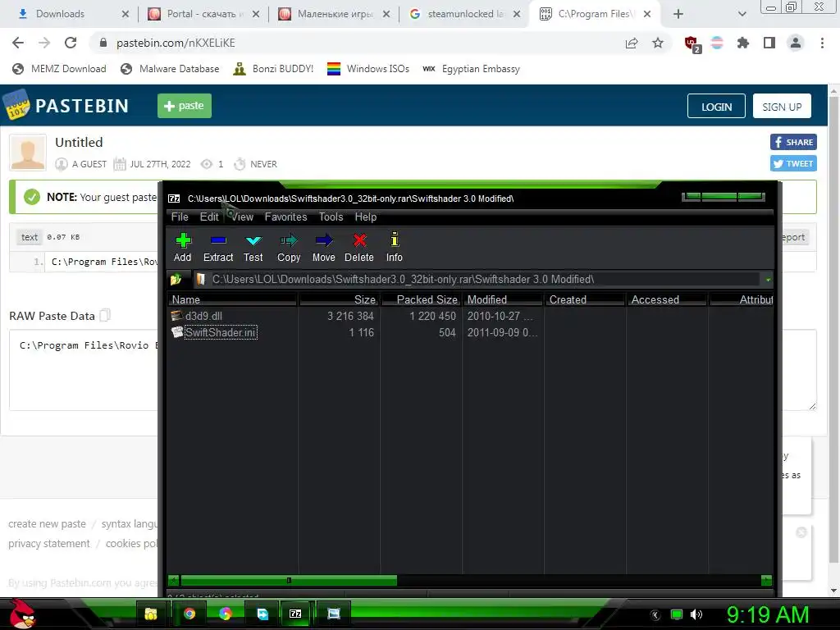Open the privacy statement link
This screenshot has height=630, width=840.
pyautogui.click(x=49, y=543)
